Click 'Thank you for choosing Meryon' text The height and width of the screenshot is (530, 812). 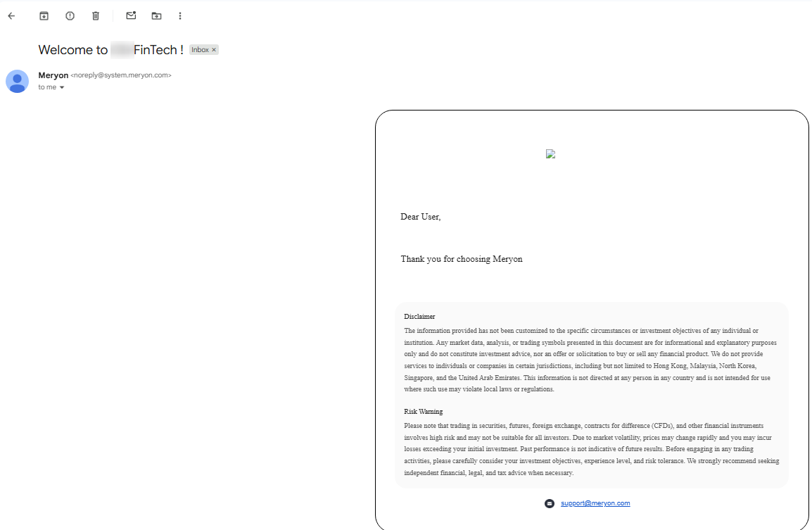click(462, 259)
